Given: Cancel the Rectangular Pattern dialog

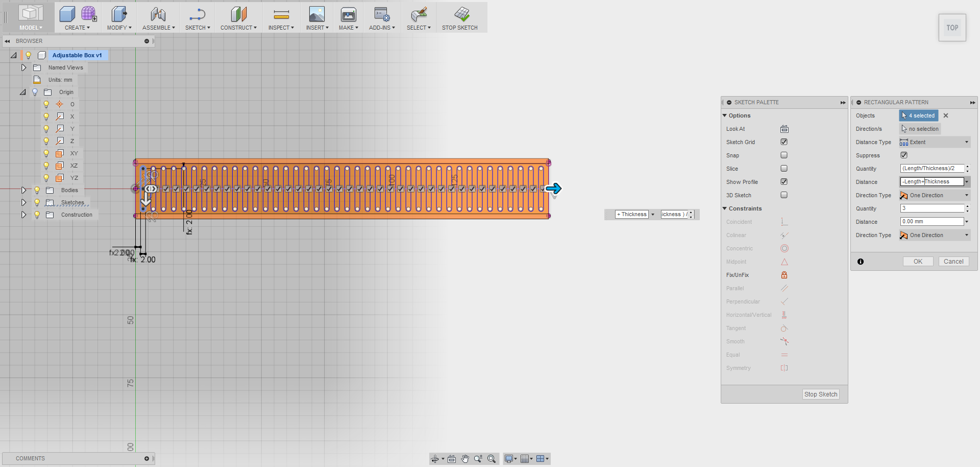Looking at the screenshot, I should click(953, 261).
